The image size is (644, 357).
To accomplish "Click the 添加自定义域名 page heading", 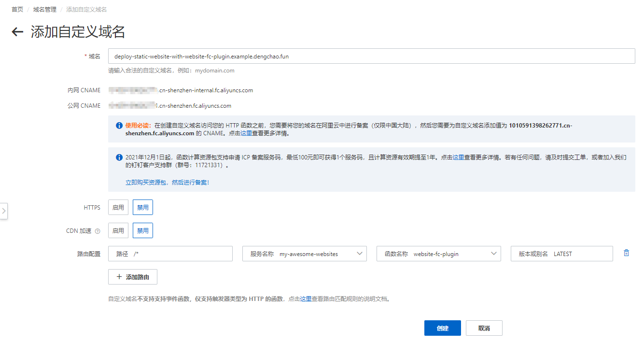I will tap(78, 32).
